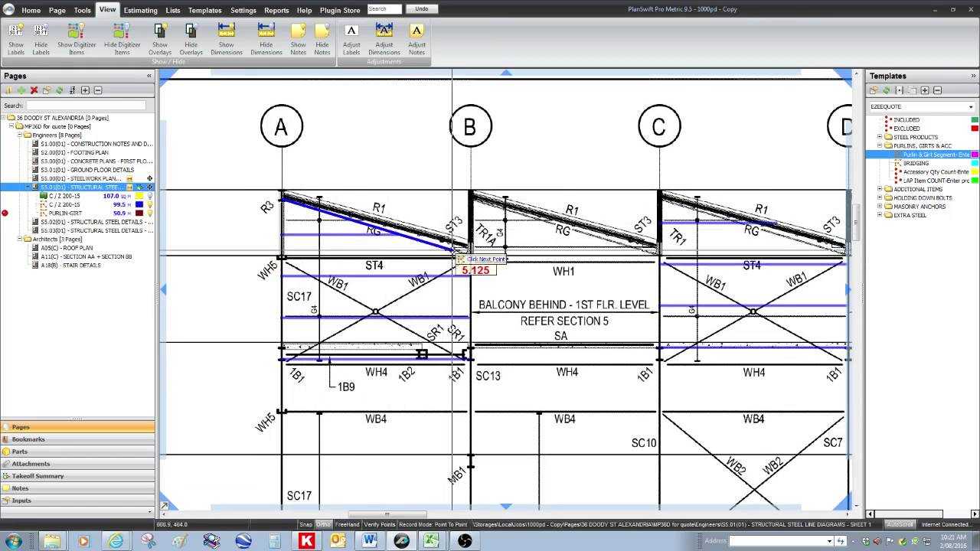Click expand-all plus icon in Pages toolbar
980x551 pixels.
[85, 90]
